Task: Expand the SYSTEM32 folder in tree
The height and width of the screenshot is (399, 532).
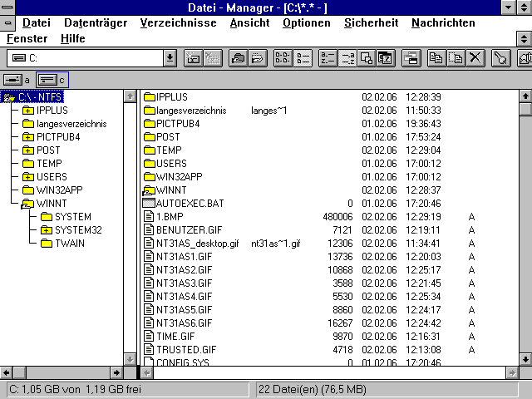Action: 47,230
